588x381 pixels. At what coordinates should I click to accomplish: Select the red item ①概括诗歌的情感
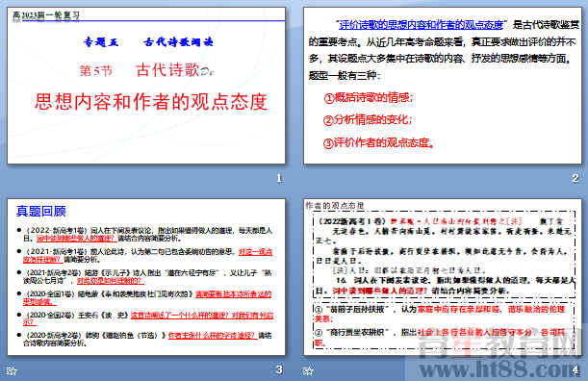(368, 98)
